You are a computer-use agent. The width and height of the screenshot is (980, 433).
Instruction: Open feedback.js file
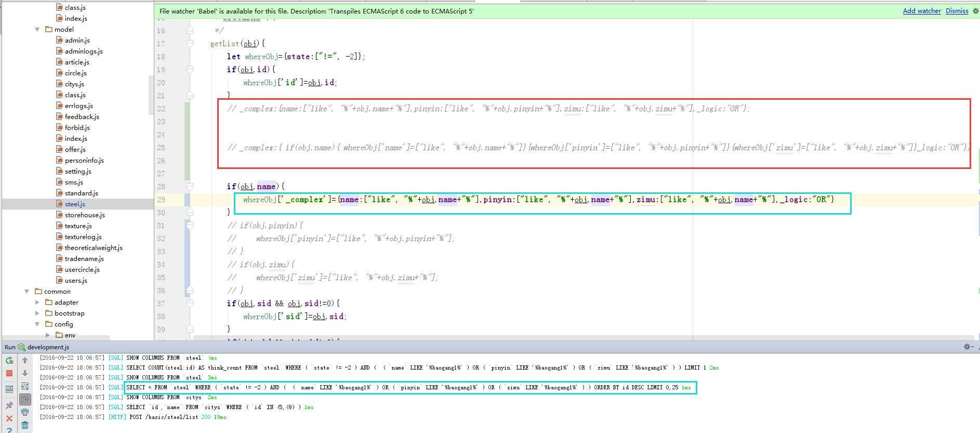click(x=82, y=117)
